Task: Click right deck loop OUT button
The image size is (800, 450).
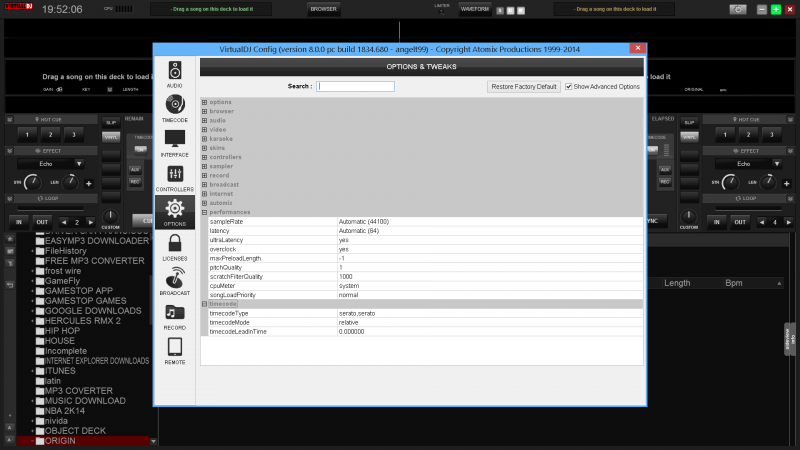Action: pos(740,222)
